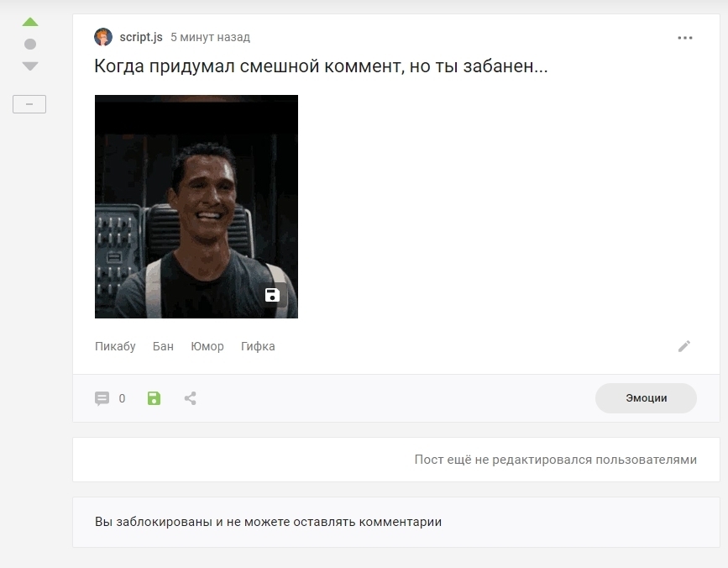
Task: Click 'Вы заблокированы и не можете оставлять комментарии'
Action: 268,522
